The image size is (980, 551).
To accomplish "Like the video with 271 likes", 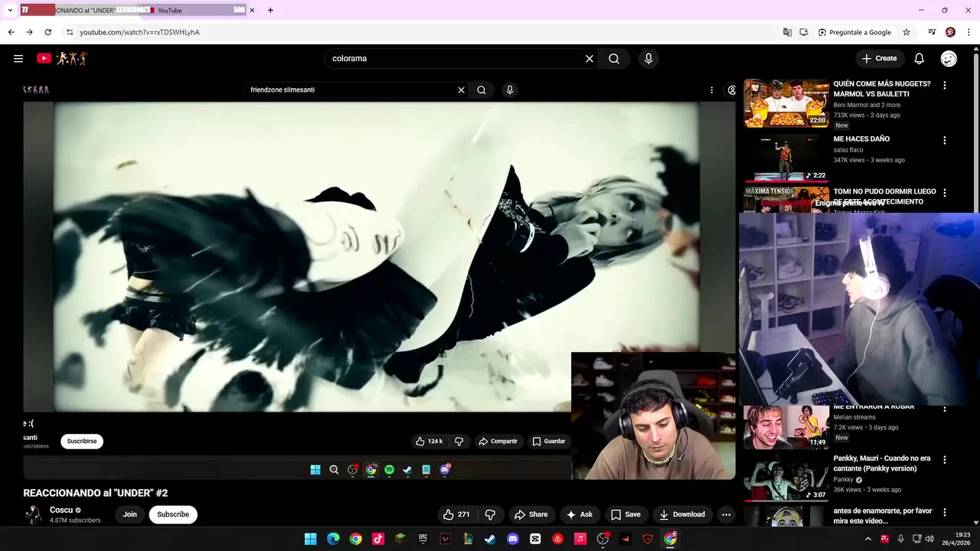I will click(456, 514).
